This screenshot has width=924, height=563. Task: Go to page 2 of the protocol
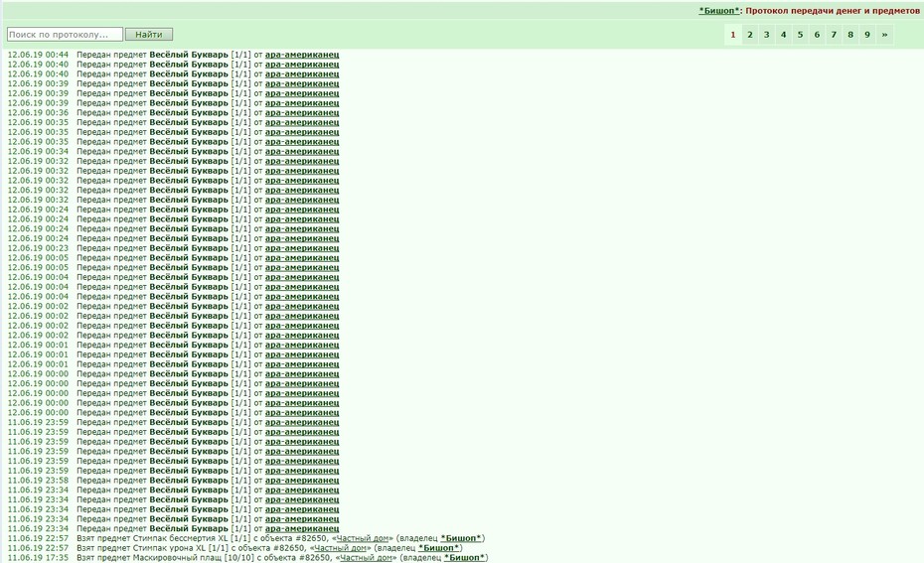[749, 34]
